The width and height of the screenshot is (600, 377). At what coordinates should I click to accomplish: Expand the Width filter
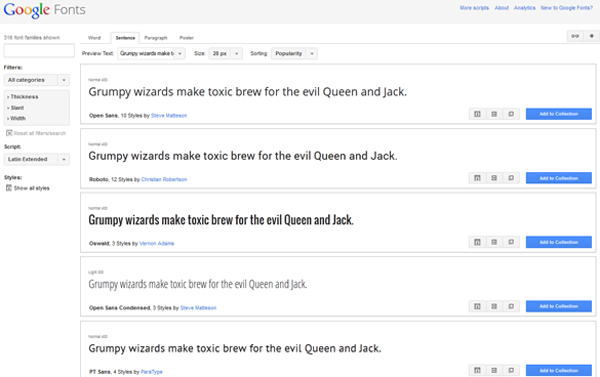(16, 119)
